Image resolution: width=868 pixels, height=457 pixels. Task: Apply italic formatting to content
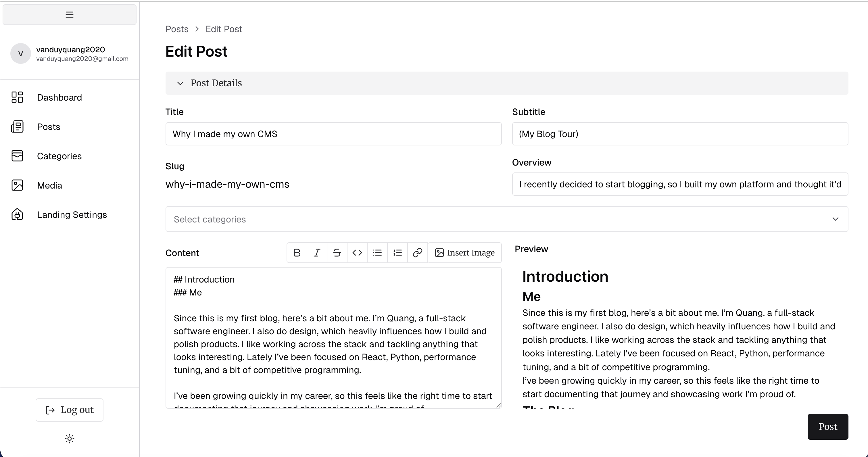pos(317,253)
